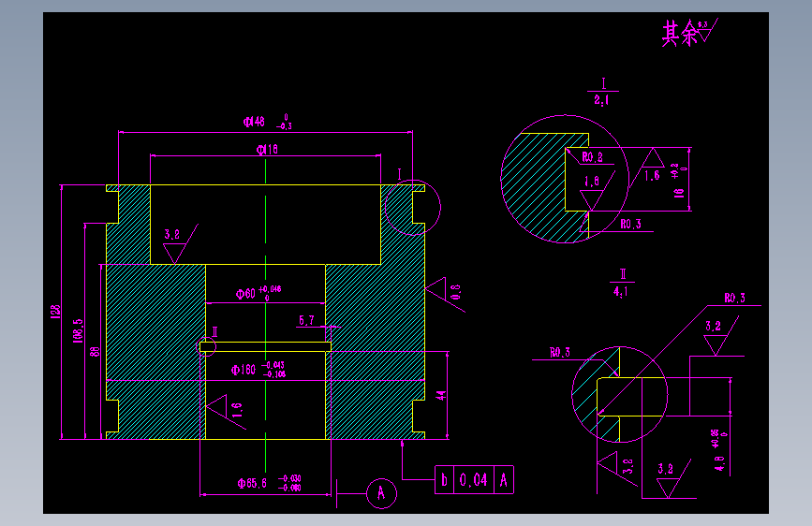Click the "1.6" roughness value outside detail I circle
This screenshot has width=812, height=526.
pyautogui.click(x=652, y=176)
